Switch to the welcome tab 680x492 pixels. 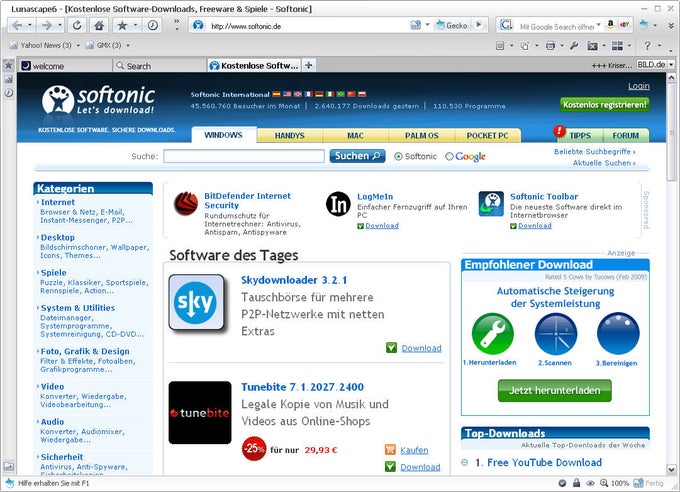click(x=65, y=66)
